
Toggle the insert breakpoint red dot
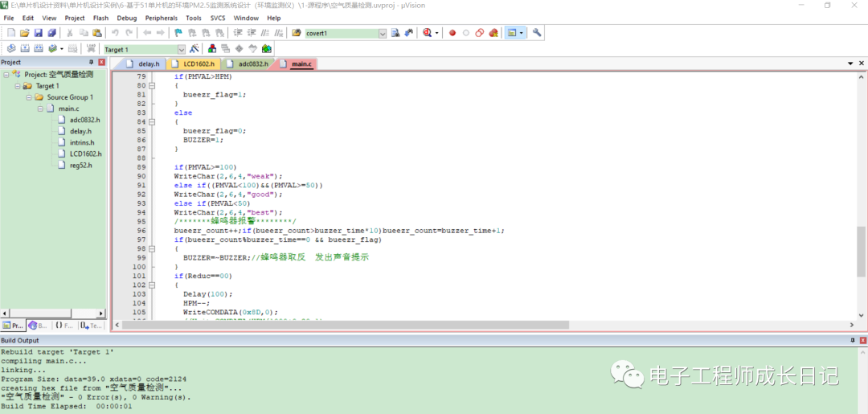pyautogui.click(x=452, y=33)
